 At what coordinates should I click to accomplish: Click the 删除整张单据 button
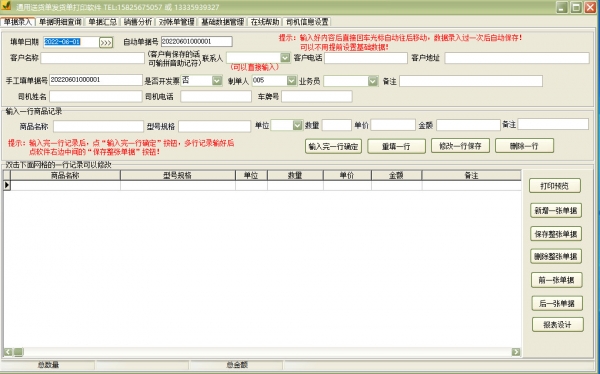click(x=556, y=256)
